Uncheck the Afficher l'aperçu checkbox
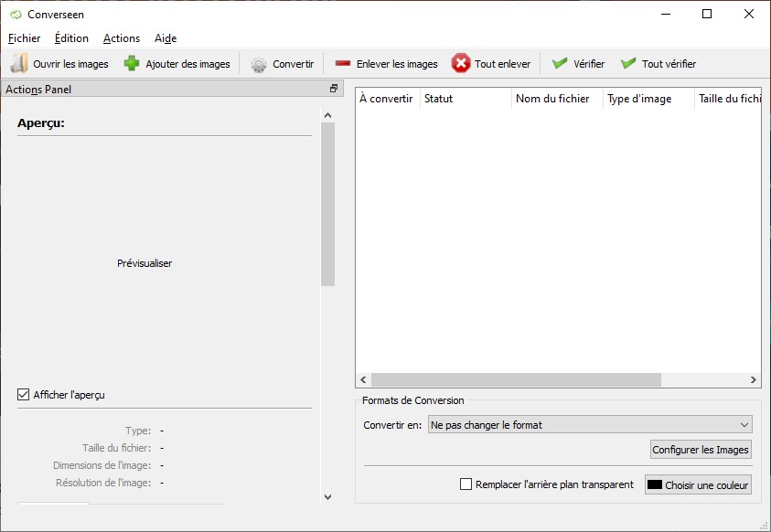 click(24, 395)
